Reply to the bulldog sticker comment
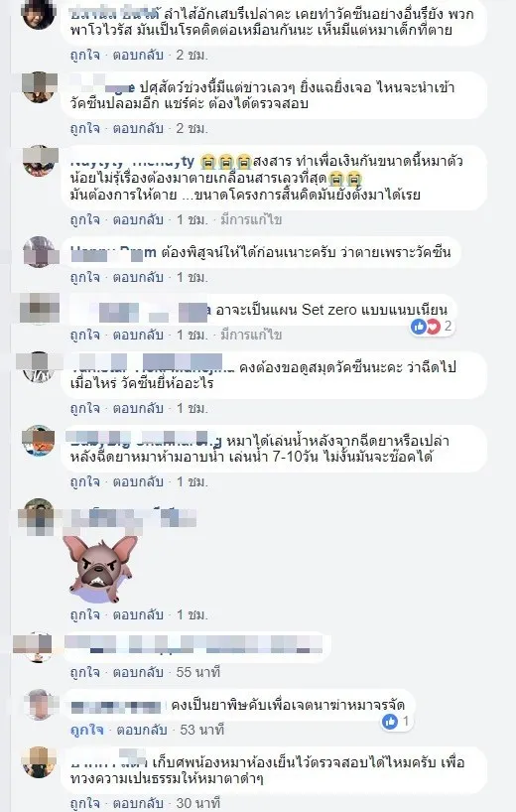 coord(138,614)
